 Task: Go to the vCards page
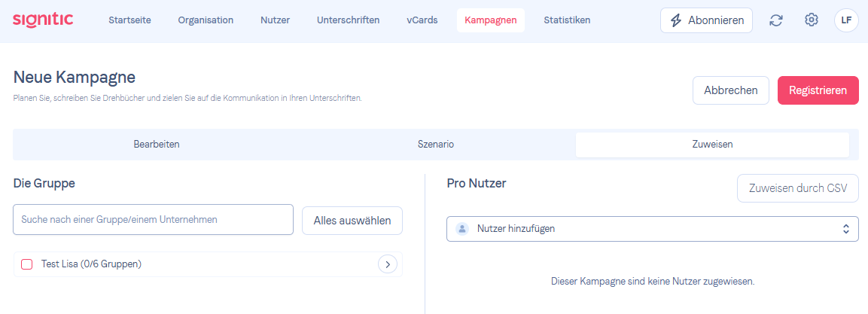pos(422,20)
